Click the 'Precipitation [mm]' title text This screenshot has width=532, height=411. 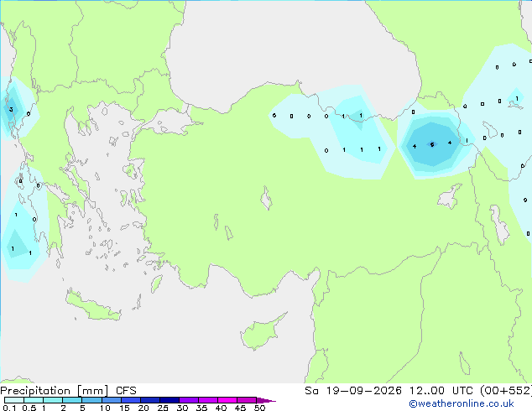click(x=55, y=391)
